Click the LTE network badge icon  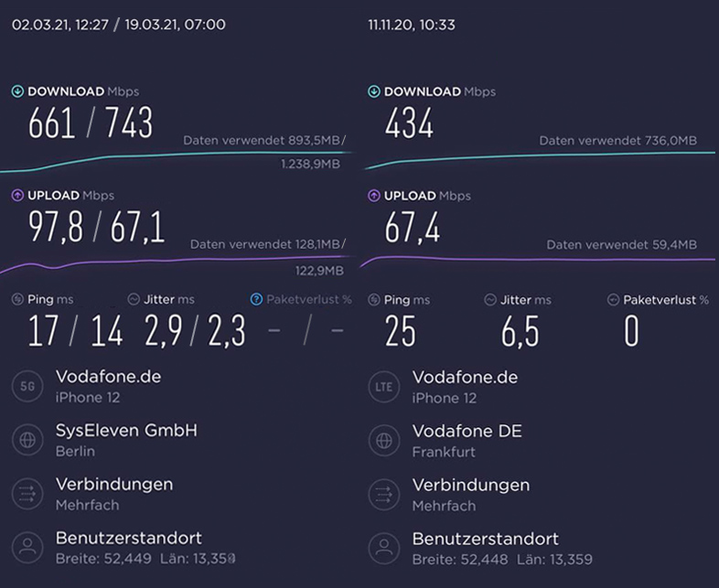pyautogui.click(x=384, y=387)
